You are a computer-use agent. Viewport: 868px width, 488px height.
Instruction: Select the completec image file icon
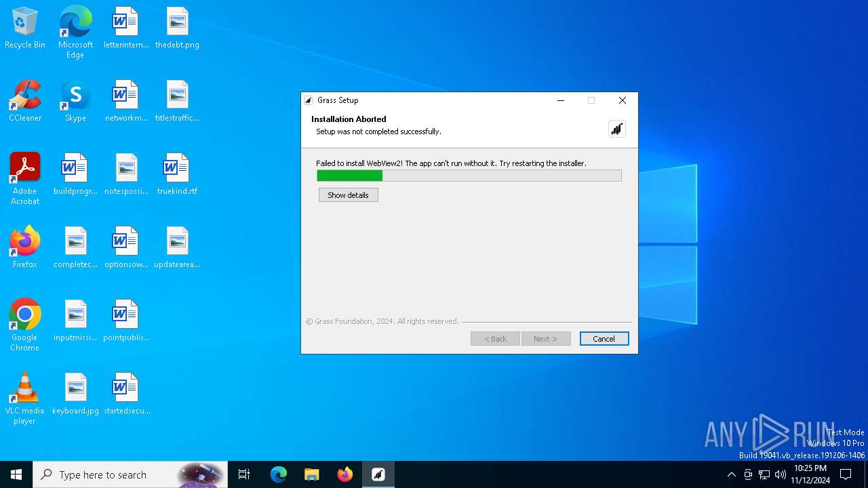(x=75, y=248)
